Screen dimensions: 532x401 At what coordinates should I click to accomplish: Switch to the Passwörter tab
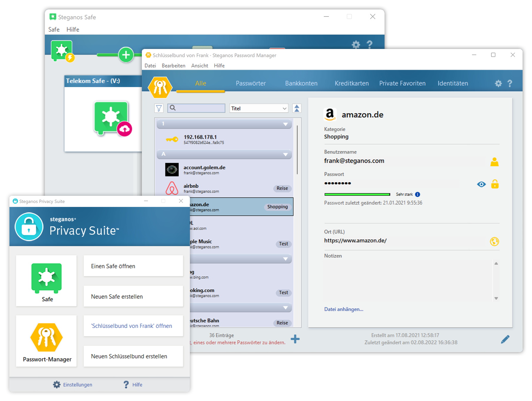click(x=251, y=83)
